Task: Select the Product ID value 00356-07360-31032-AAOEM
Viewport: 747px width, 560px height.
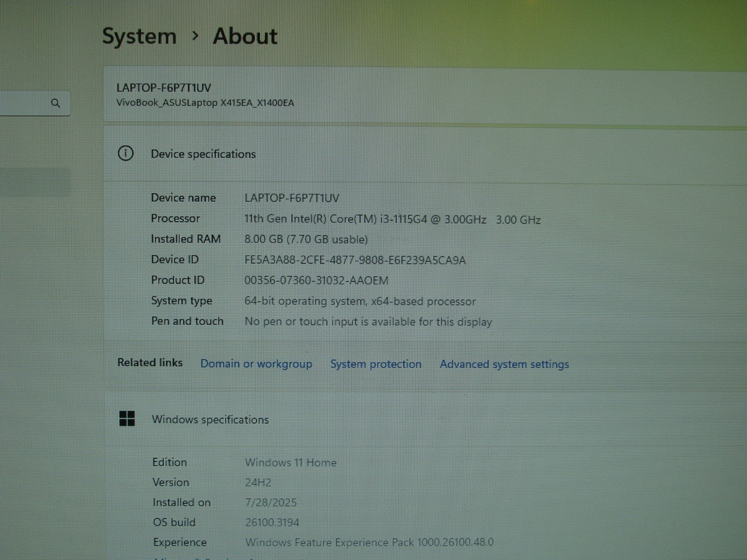Action: (x=316, y=280)
